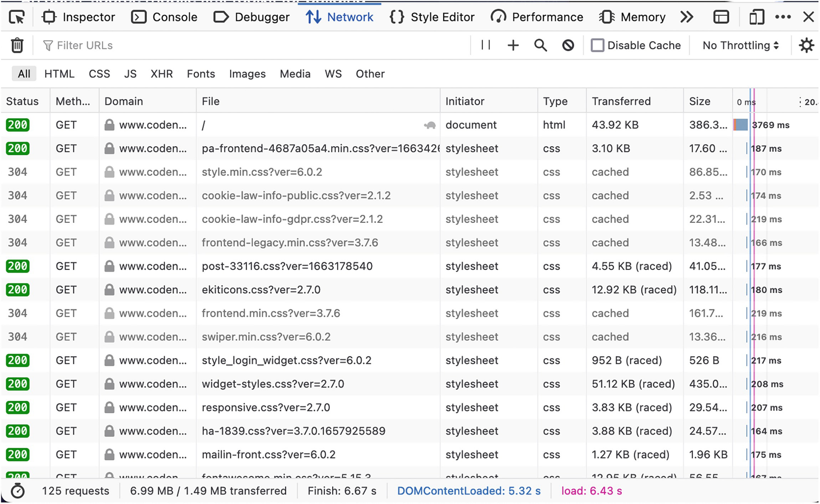Start performance analysis stopwatch icon

[18, 491]
